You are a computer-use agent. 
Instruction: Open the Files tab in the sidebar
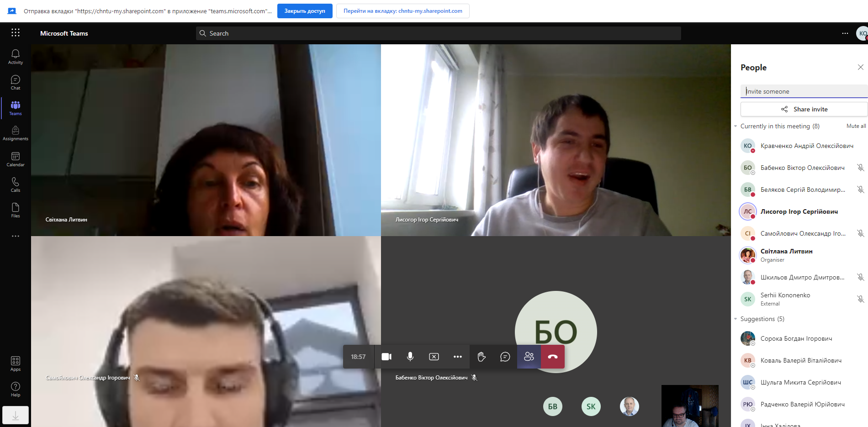(x=15, y=210)
